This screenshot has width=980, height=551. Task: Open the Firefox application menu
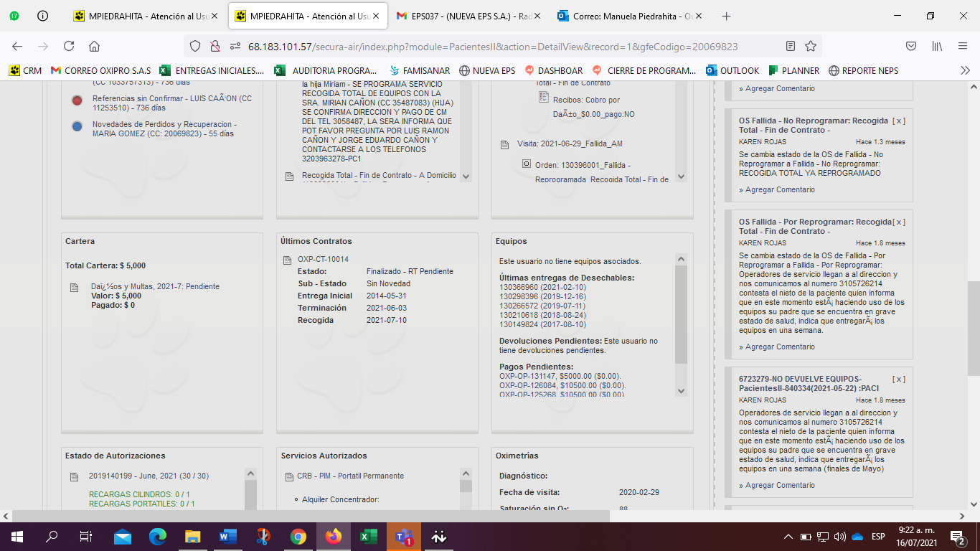[963, 46]
